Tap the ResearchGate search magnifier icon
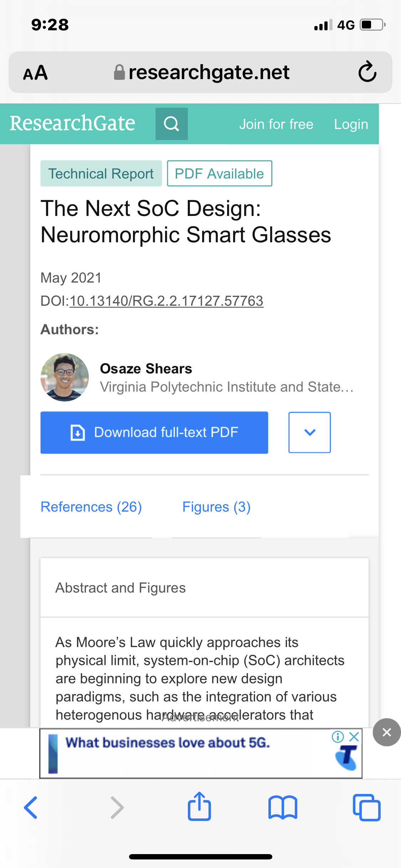Image resolution: width=401 pixels, height=868 pixels. 171,124
